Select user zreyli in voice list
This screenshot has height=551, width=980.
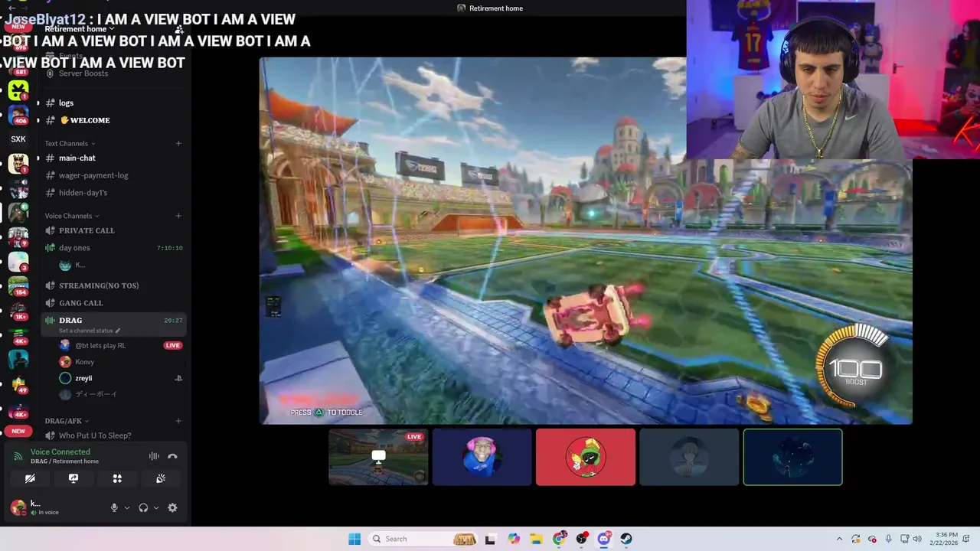click(121, 378)
